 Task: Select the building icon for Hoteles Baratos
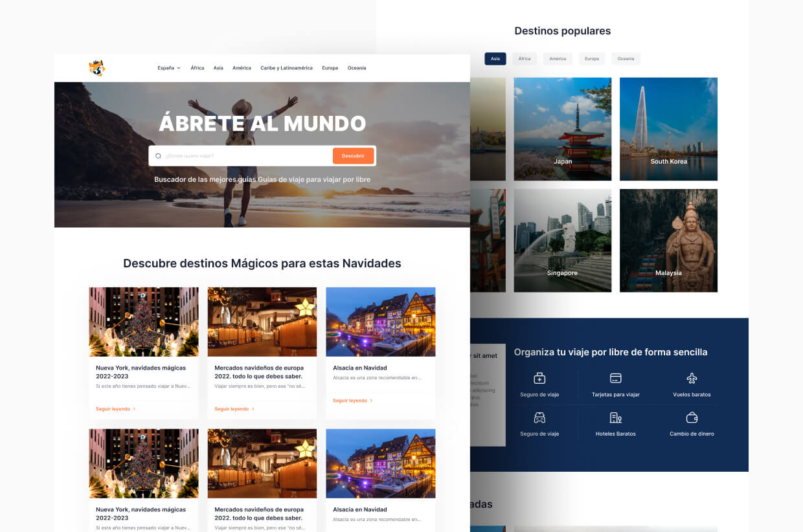[616, 417]
